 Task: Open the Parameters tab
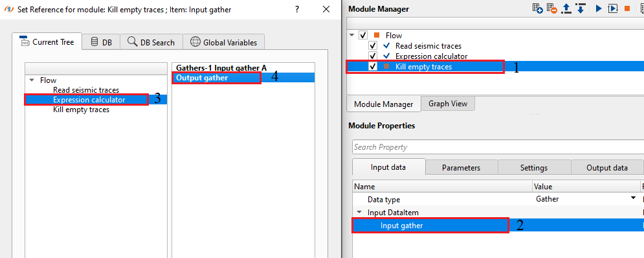point(461,168)
